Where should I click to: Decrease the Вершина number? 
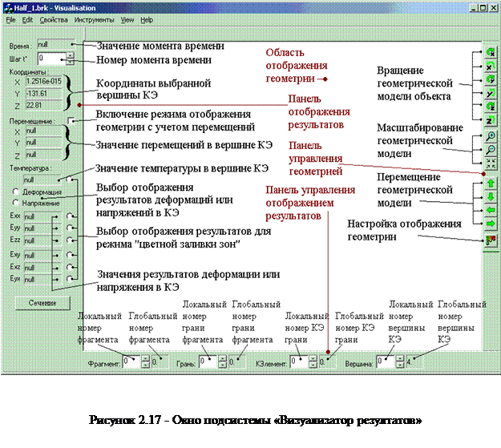(x=400, y=365)
